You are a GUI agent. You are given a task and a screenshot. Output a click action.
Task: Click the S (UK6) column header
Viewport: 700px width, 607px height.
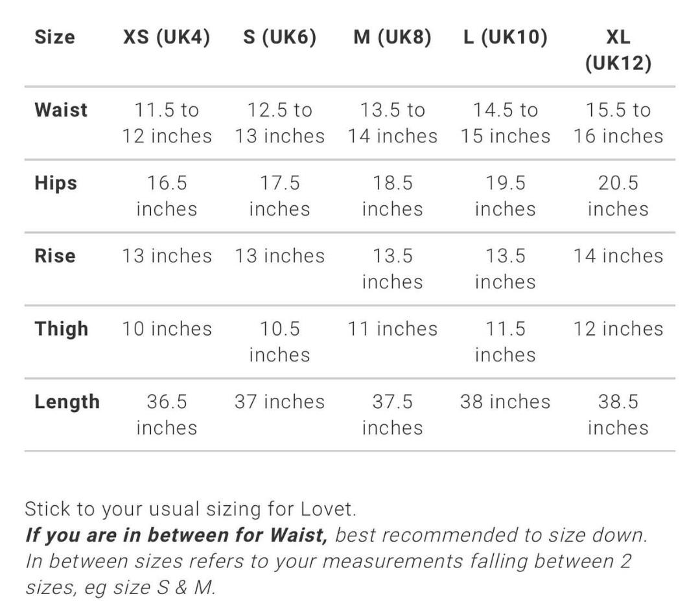pos(280,37)
